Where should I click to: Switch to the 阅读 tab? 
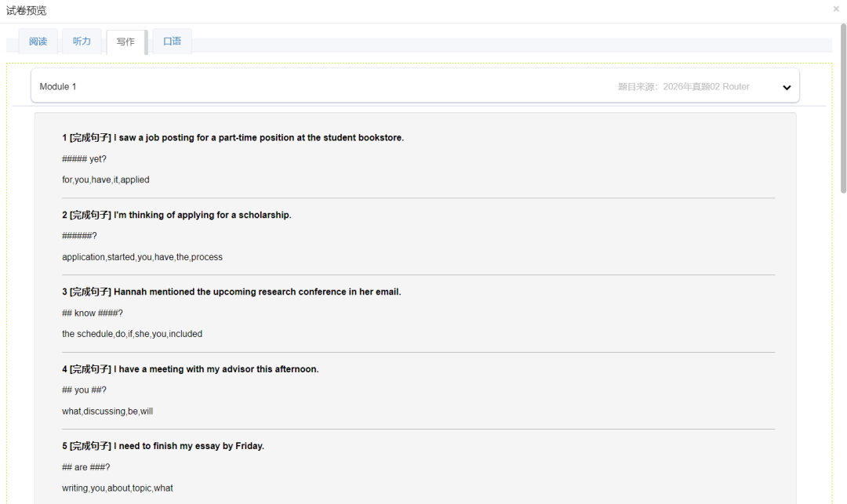[38, 42]
